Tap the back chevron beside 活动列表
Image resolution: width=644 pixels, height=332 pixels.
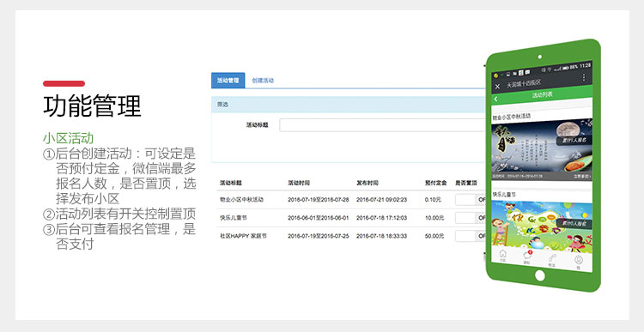point(495,99)
